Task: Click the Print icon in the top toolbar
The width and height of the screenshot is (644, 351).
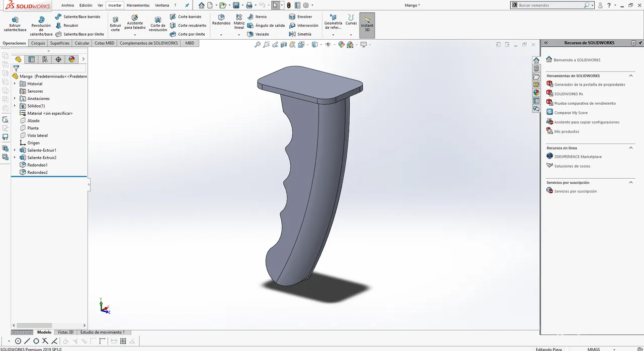Action: [x=249, y=5]
